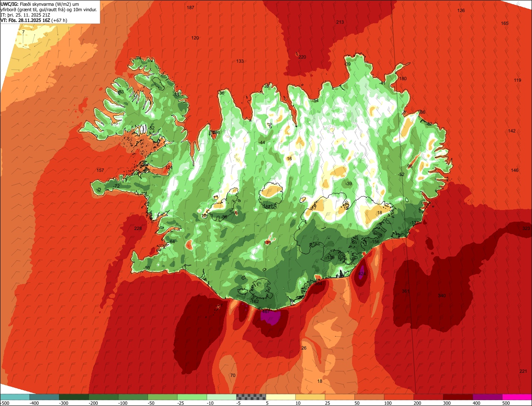Image resolution: width=532 pixels, height=406 pixels.
Task: Click the -200 to -100 legend color swatch
Action: (103, 397)
